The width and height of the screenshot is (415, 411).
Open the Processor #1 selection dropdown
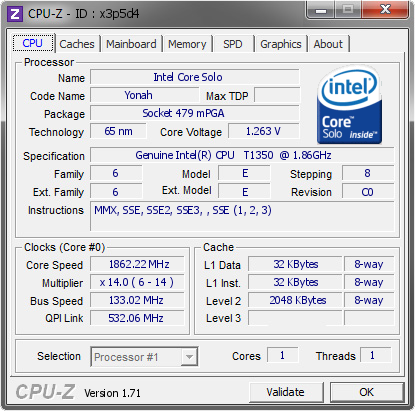point(144,357)
